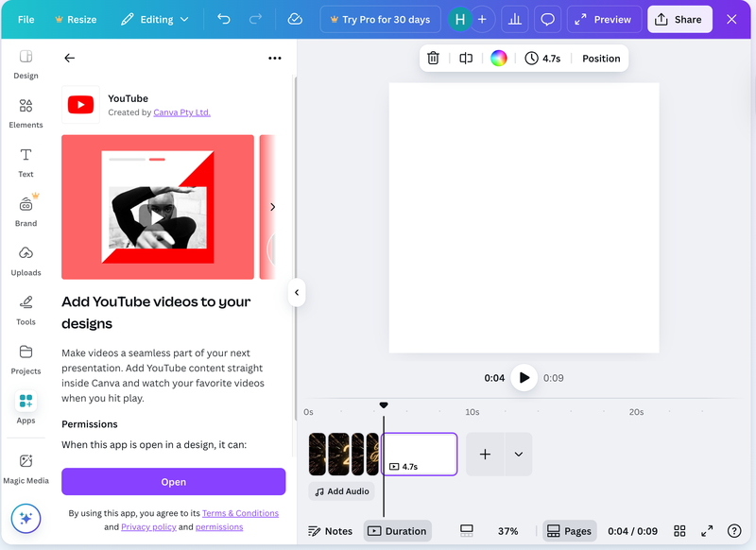Open the add page options chevron
This screenshot has height=550, width=756.
(x=518, y=455)
